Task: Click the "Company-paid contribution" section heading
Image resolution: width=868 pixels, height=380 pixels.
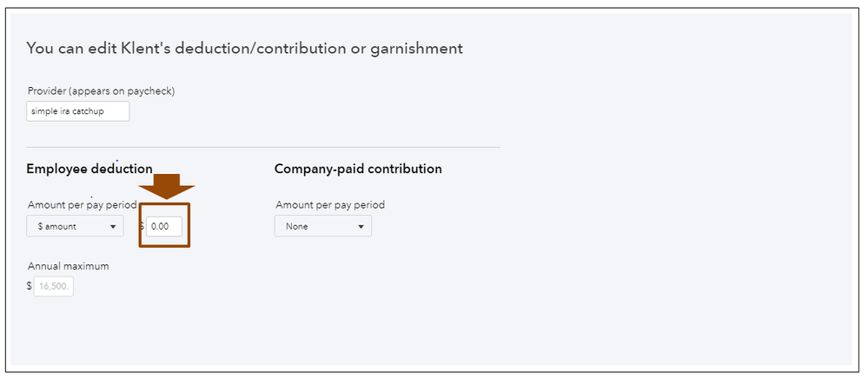Action: coord(358,169)
